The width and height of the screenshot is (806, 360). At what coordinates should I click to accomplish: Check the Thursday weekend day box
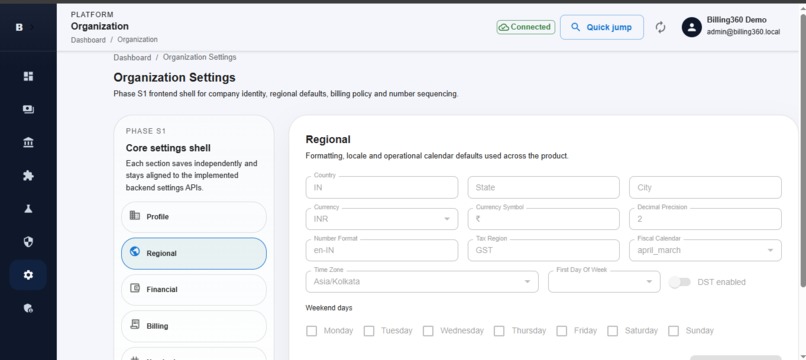499,331
